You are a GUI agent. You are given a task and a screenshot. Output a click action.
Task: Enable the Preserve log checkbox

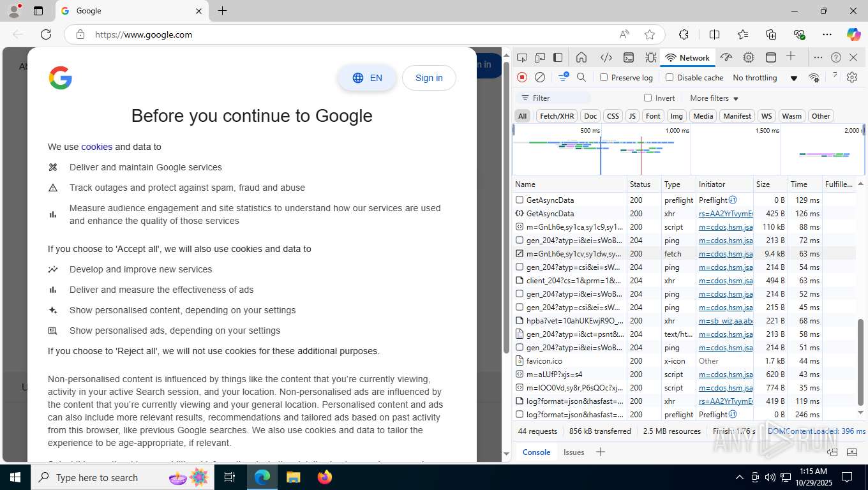point(604,77)
